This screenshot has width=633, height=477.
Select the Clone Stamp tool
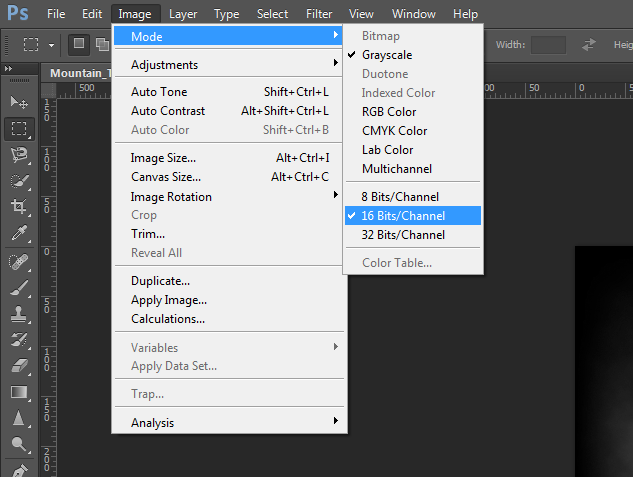pos(19,314)
